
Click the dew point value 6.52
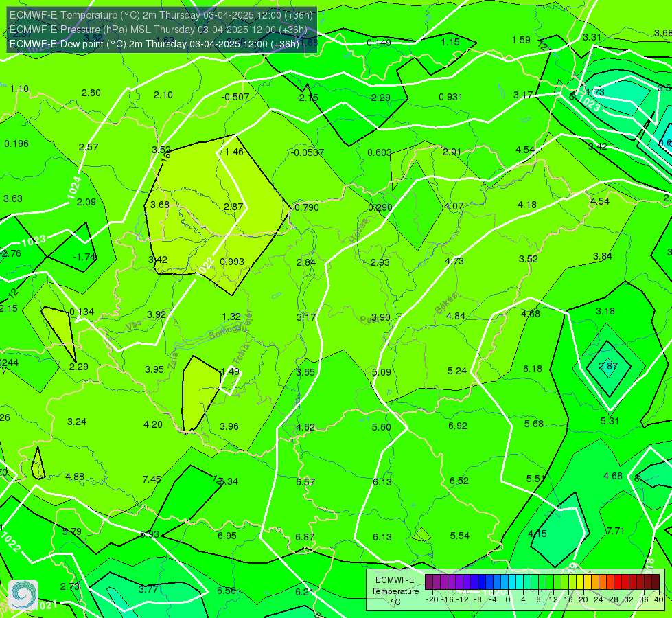(x=459, y=481)
